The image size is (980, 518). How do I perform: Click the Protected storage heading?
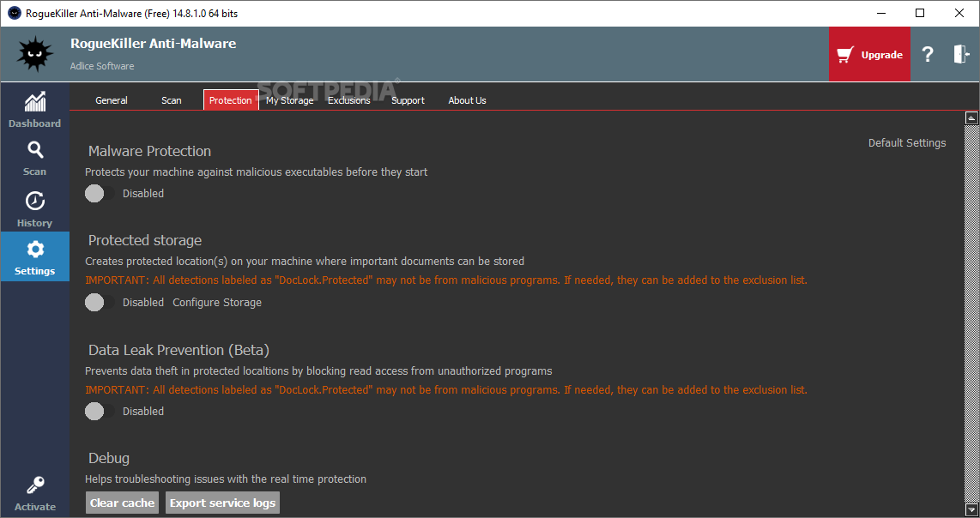[145, 241]
